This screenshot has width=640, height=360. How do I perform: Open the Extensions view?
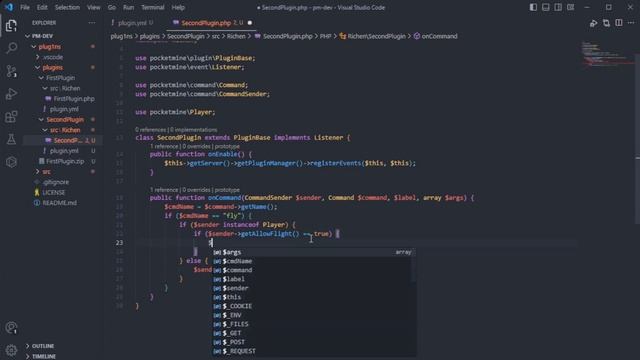[11, 117]
